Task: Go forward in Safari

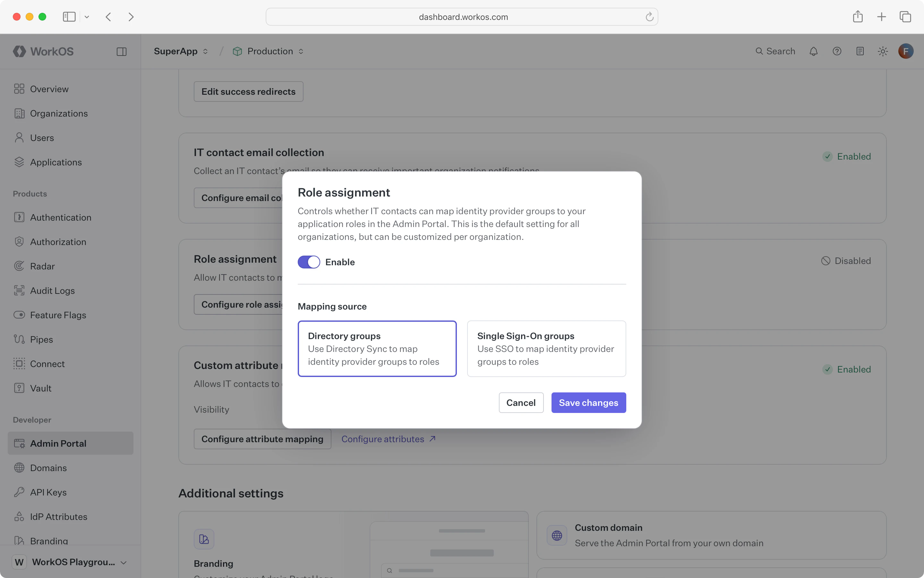Action: (x=131, y=17)
